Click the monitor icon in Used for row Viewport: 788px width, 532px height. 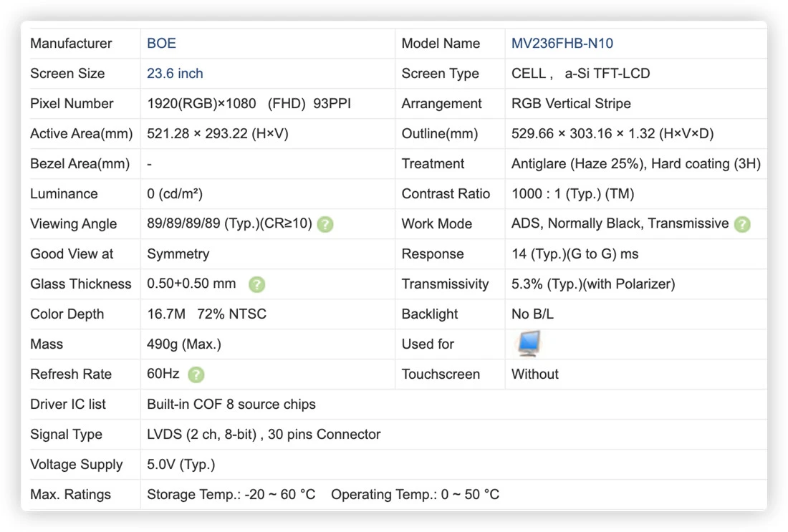(x=528, y=344)
